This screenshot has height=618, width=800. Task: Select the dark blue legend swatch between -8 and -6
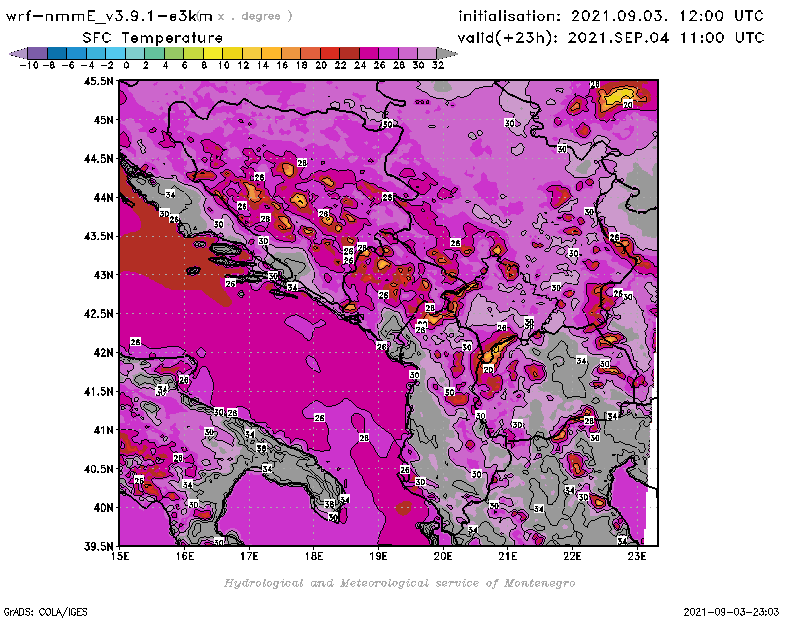(57, 53)
